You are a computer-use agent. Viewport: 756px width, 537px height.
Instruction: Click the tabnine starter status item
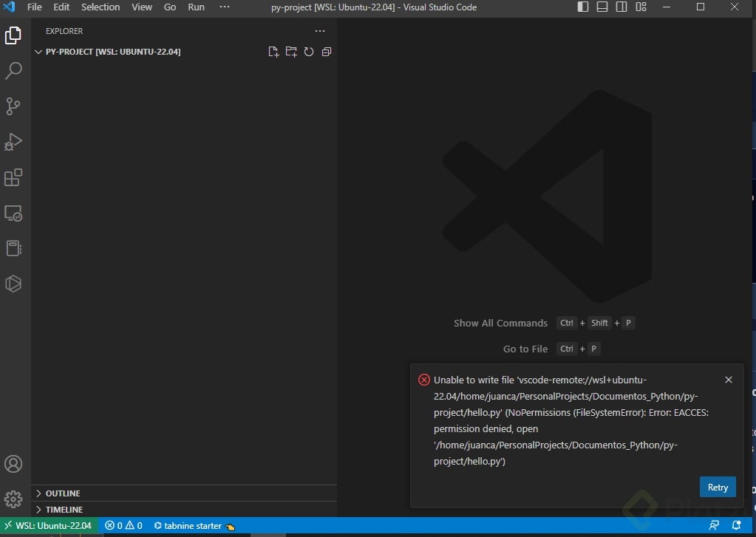click(x=194, y=525)
